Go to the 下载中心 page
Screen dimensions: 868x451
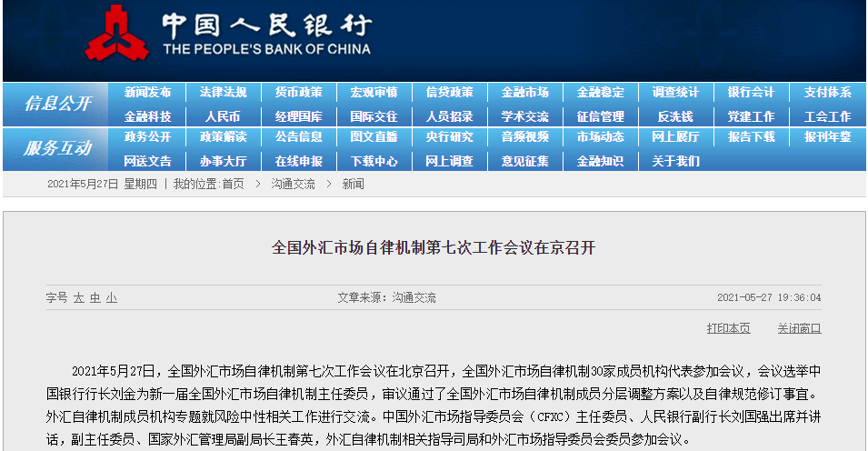pyautogui.click(x=374, y=161)
